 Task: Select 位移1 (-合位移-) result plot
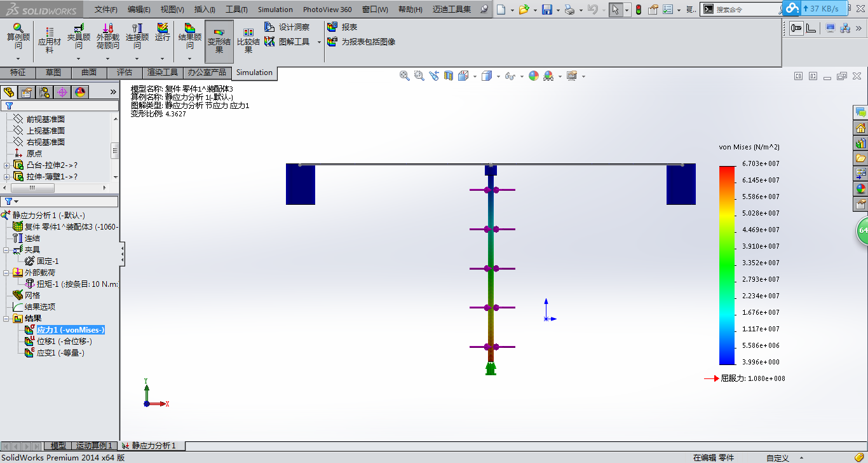tap(58, 342)
